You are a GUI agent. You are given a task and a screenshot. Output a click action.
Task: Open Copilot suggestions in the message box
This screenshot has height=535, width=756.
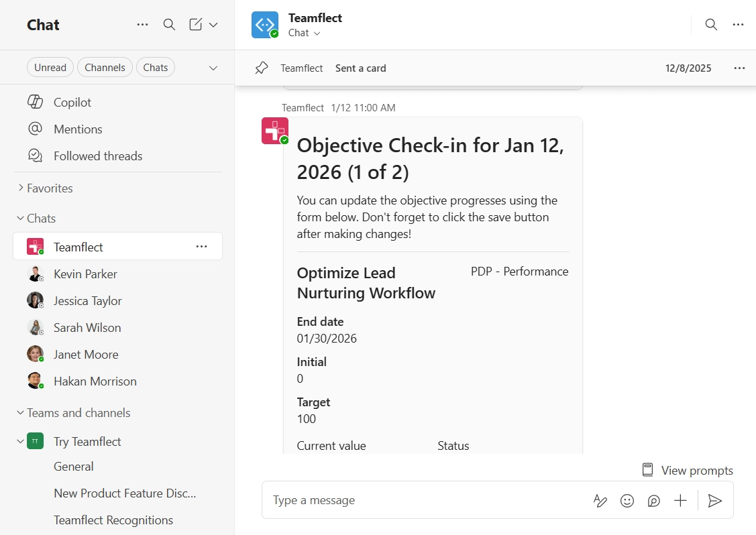[653, 500]
